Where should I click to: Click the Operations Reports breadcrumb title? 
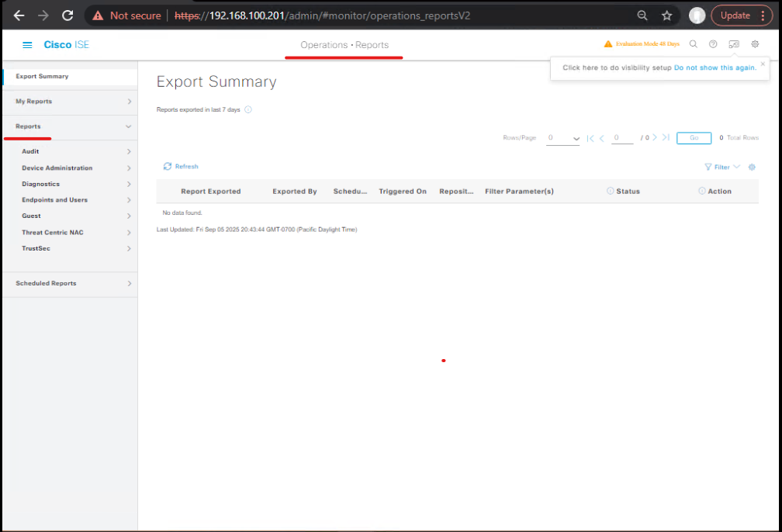click(x=344, y=45)
